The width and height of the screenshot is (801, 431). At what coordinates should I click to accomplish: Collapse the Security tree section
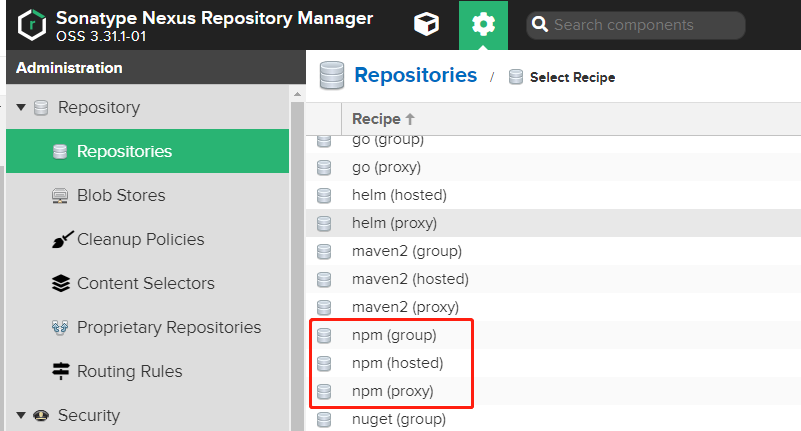tap(21, 416)
